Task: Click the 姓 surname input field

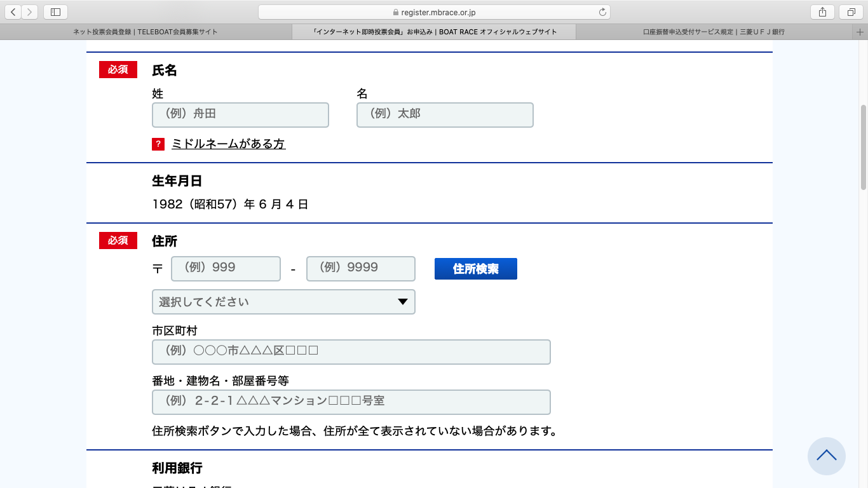Action: click(240, 115)
